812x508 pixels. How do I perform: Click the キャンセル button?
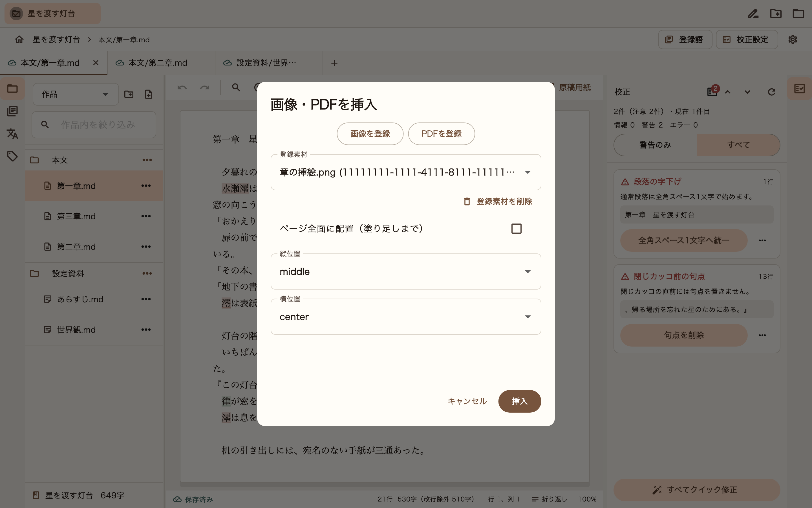coord(467,401)
